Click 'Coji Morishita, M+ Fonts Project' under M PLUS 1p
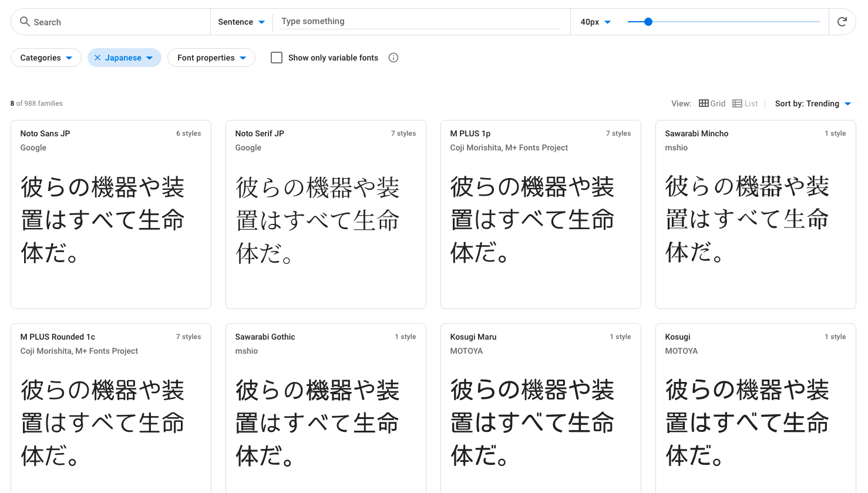This screenshot has height=493, width=868. pos(509,147)
